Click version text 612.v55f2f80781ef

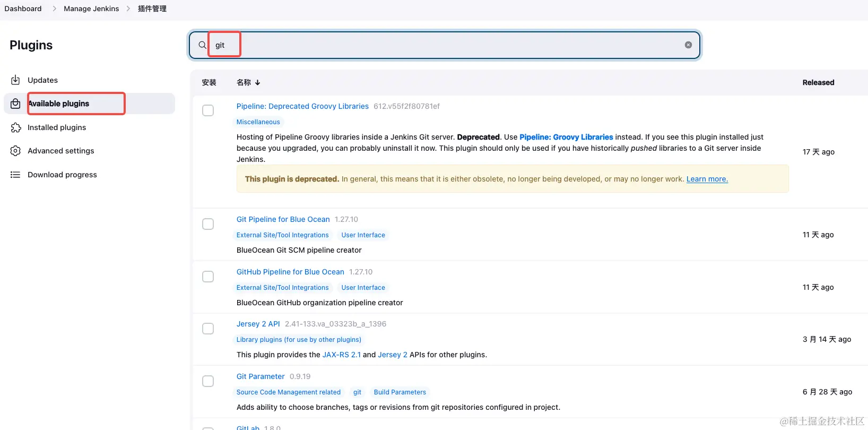(406, 106)
